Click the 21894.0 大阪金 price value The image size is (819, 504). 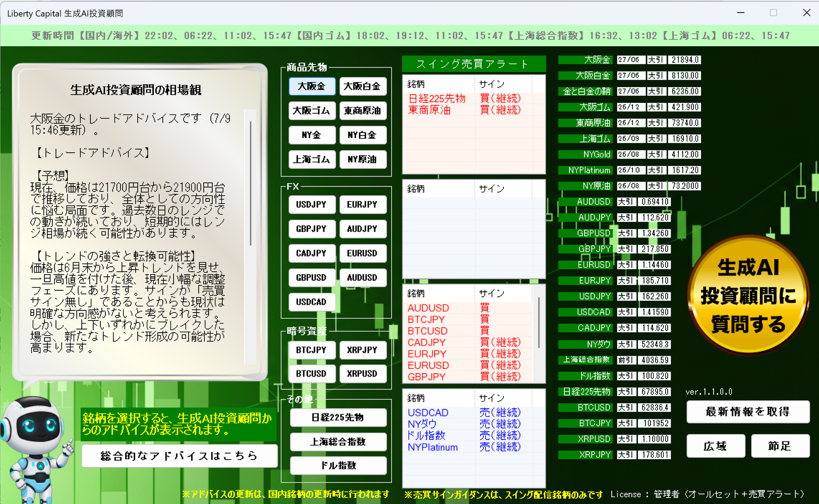pyautogui.click(x=684, y=60)
